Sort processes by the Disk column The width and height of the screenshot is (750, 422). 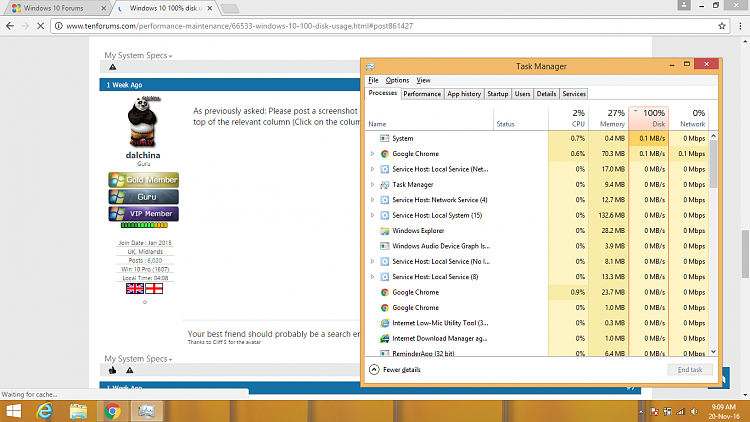[649, 118]
